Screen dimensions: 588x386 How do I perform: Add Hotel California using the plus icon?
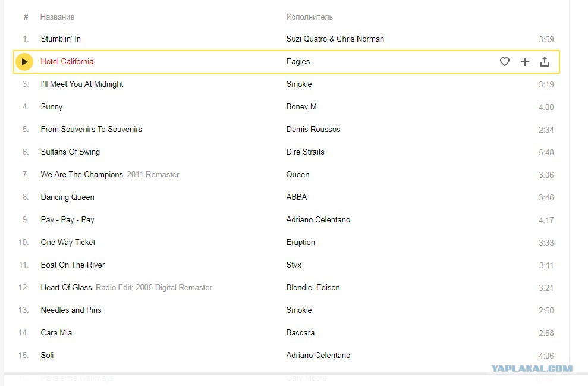pyautogui.click(x=525, y=62)
